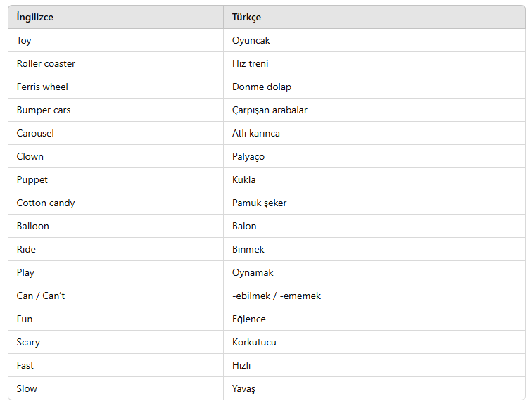532x406 pixels.
Task: Click the Roller coaster entry
Action: [46, 63]
